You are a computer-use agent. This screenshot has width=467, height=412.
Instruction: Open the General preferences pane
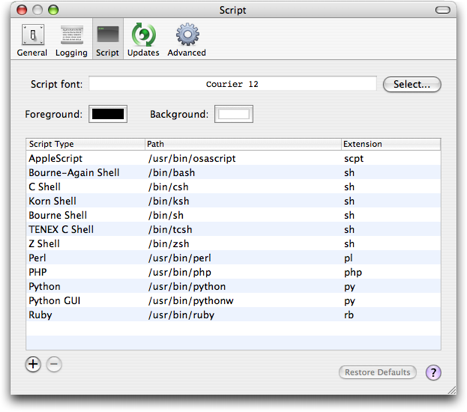32,40
